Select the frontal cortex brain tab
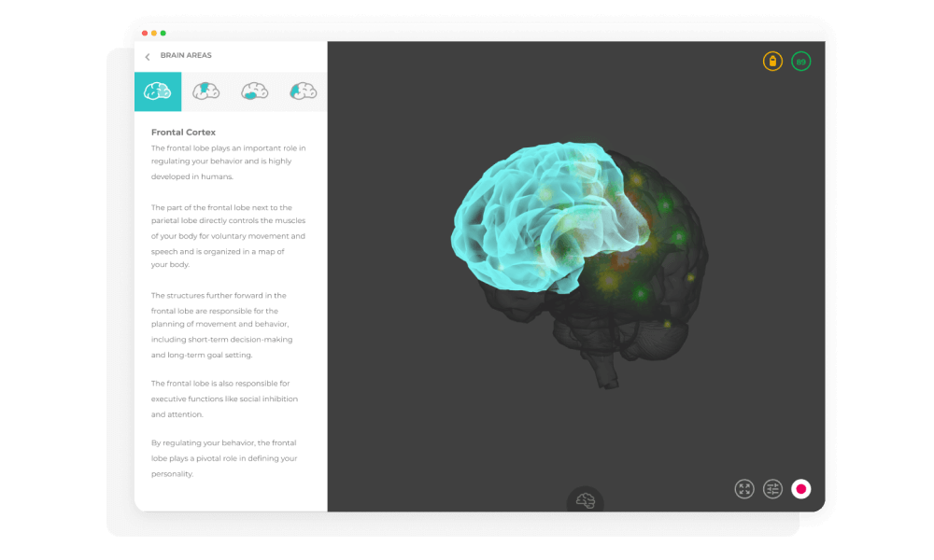Viewport: 934px width, 560px height. click(x=158, y=91)
